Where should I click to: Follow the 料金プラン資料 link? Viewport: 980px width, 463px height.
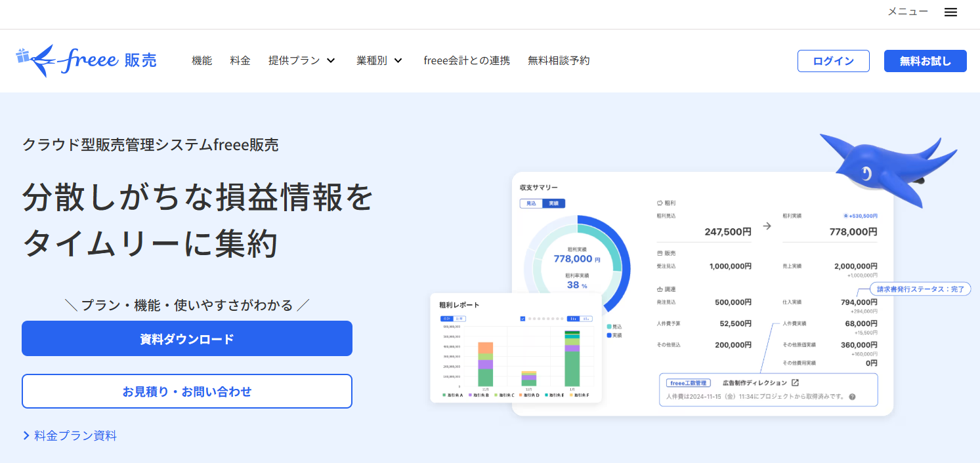pyautogui.click(x=70, y=435)
